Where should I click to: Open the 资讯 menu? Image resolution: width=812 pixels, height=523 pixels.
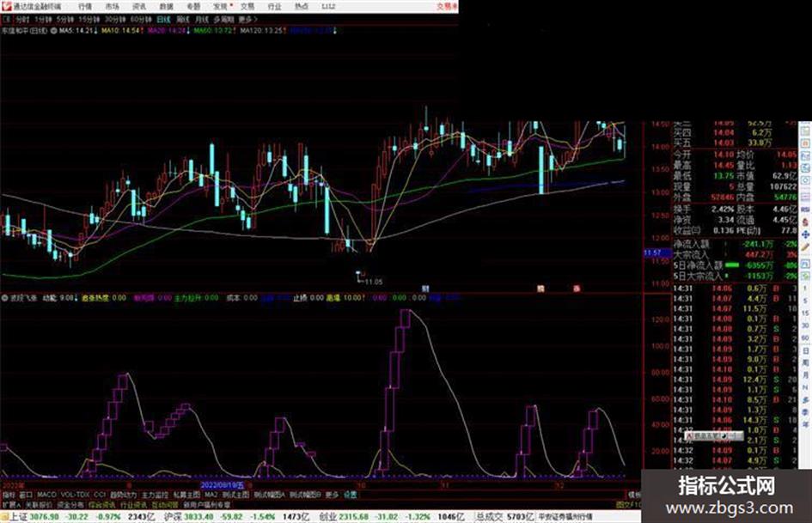139,6
